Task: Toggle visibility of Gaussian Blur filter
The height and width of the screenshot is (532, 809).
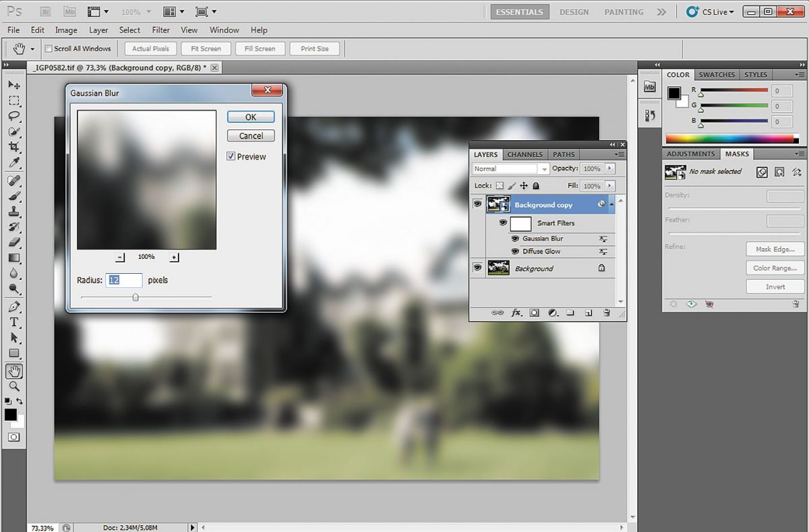Action: 516,239
